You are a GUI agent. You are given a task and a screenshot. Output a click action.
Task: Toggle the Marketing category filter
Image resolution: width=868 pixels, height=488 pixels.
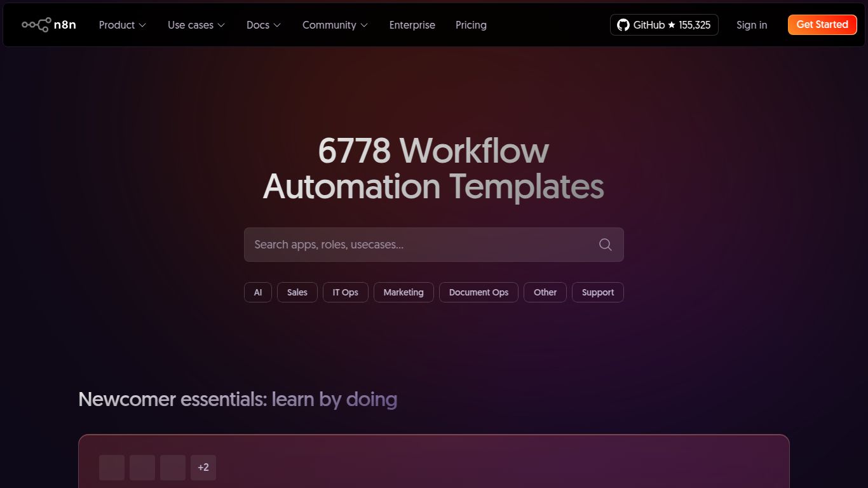403,292
